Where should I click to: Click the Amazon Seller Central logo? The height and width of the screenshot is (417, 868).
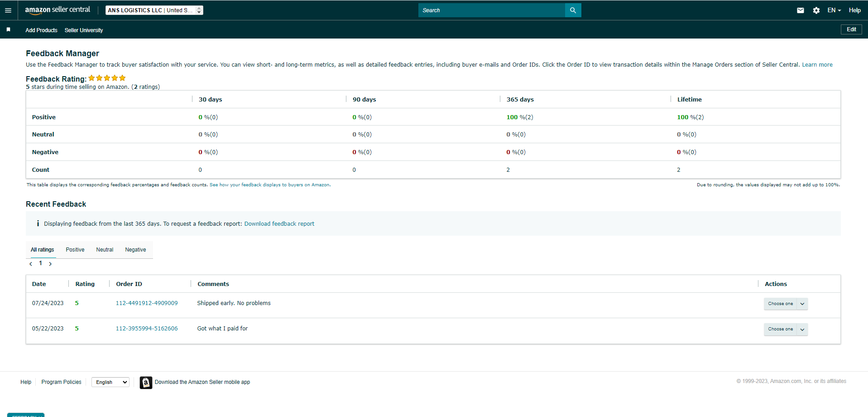coord(58,10)
